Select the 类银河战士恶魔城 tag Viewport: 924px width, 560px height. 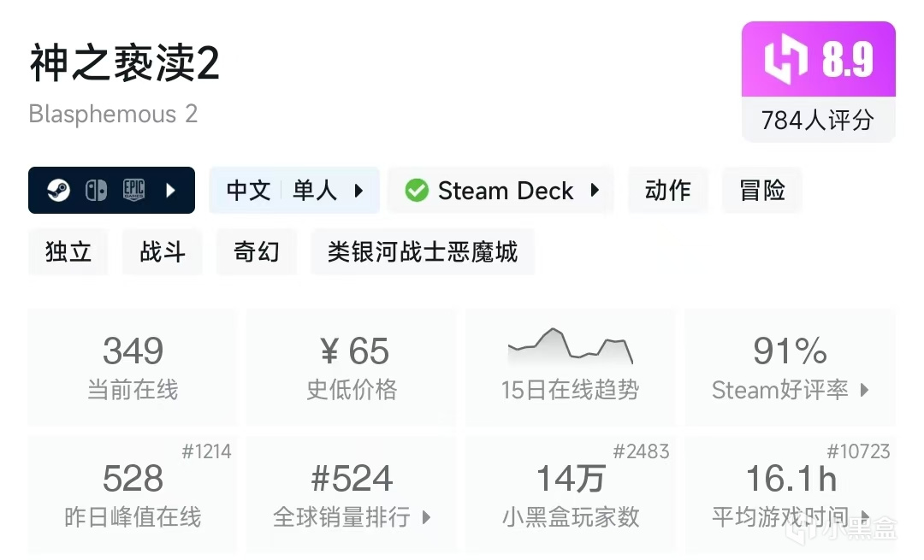423,251
